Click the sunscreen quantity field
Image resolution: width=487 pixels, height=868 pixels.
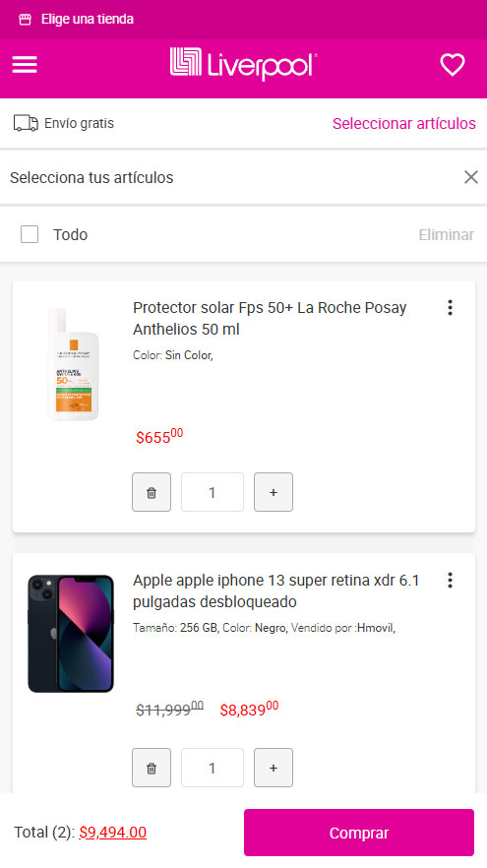[213, 492]
